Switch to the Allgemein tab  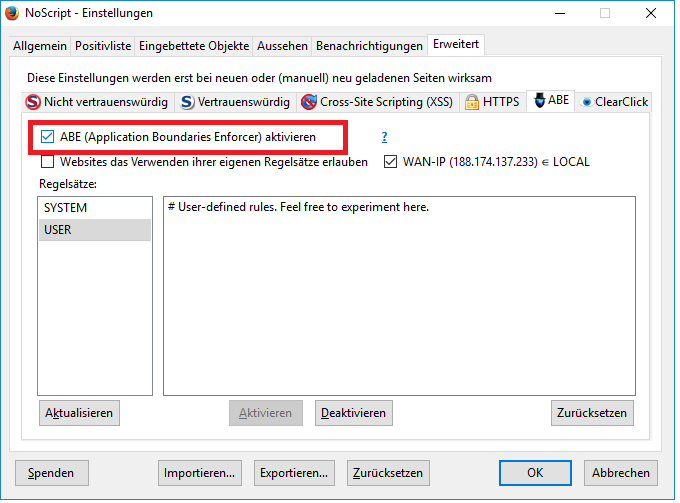tap(39, 46)
